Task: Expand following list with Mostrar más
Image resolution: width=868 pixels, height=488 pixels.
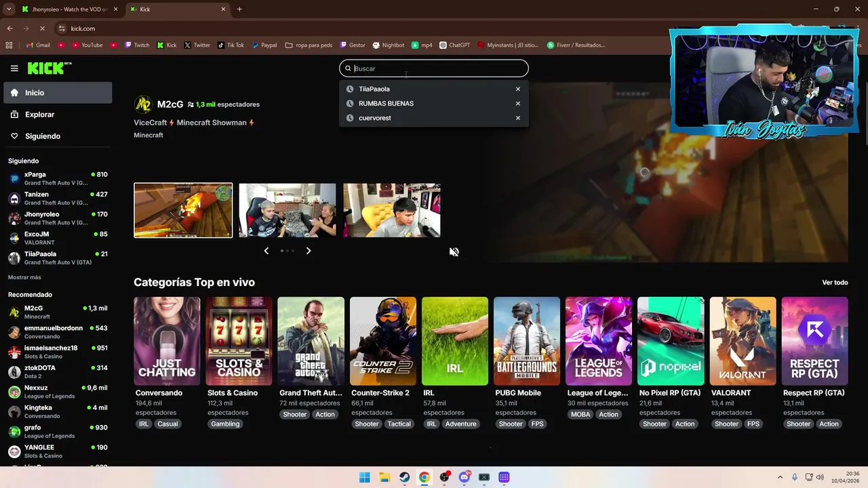Action: [x=24, y=277]
